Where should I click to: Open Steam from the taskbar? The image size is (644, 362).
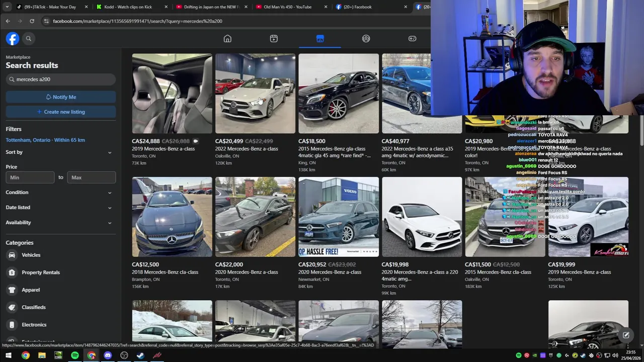[x=140, y=355]
